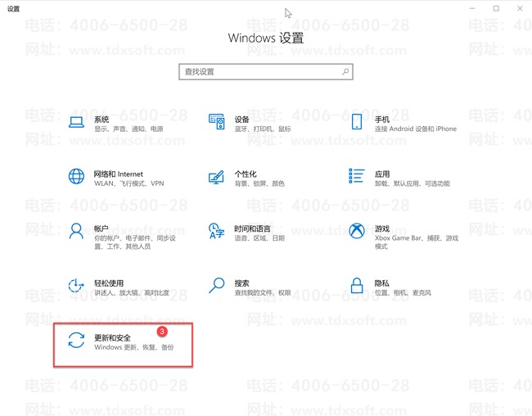The width and height of the screenshot is (532, 416).
Task: Click the 隐私 padlock icon
Action: coord(357,286)
